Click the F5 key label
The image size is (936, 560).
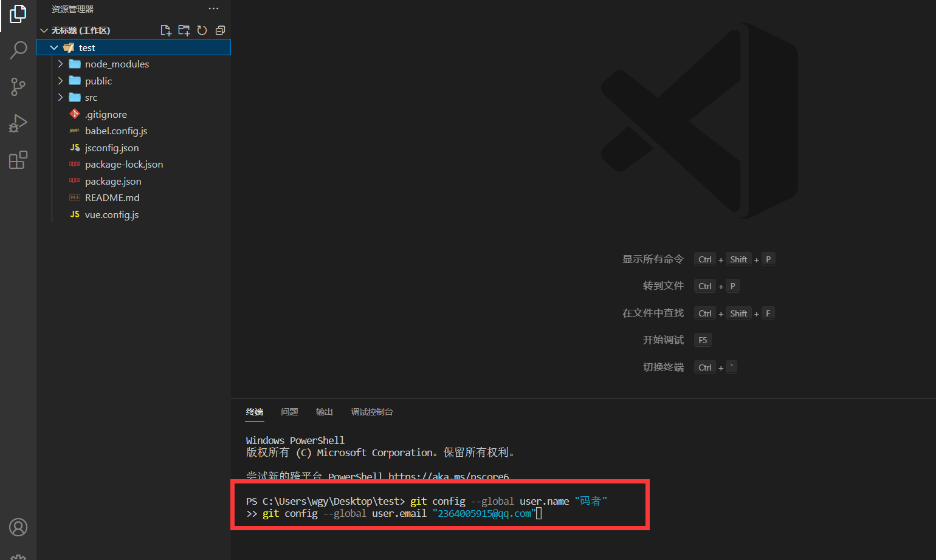coord(703,340)
